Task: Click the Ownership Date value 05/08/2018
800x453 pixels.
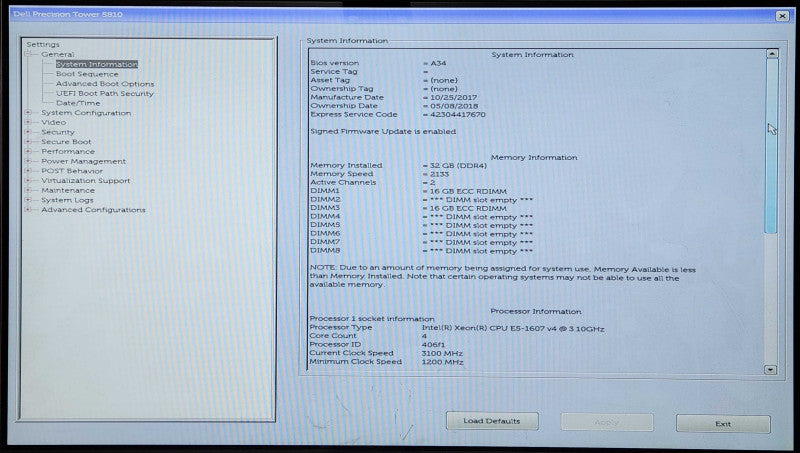Action: click(454, 106)
